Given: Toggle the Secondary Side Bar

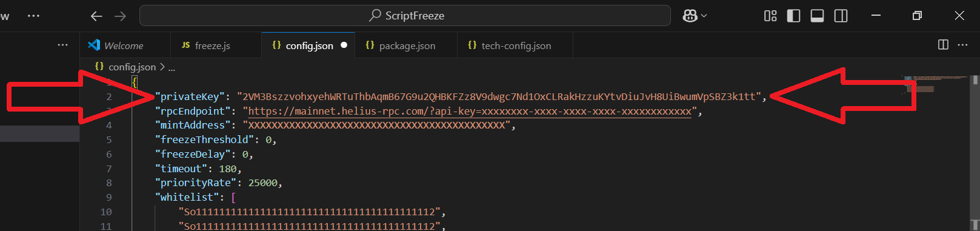Looking at the screenshot, I should (x=841, y=16).
